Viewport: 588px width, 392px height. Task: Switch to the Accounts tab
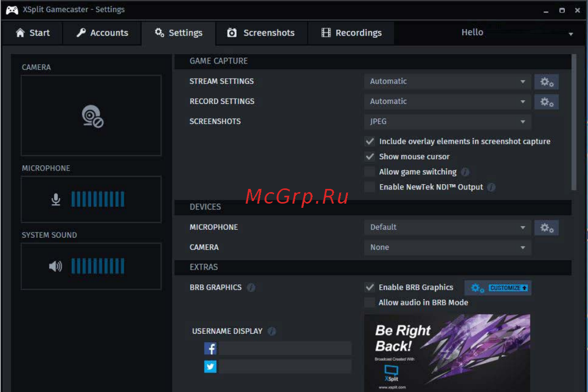102,33
